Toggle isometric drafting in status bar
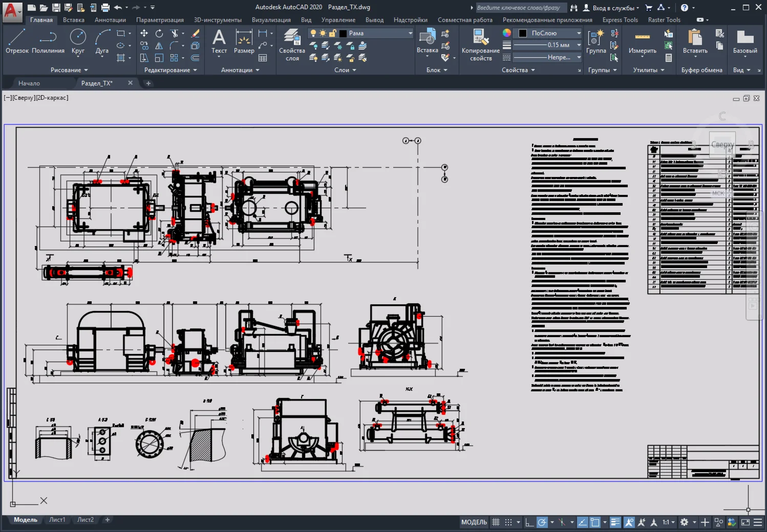 [562, 522]
